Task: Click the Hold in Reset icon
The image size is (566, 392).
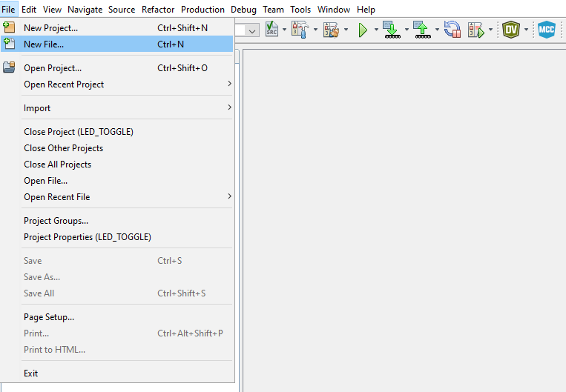Action: (x=452, y=30)
